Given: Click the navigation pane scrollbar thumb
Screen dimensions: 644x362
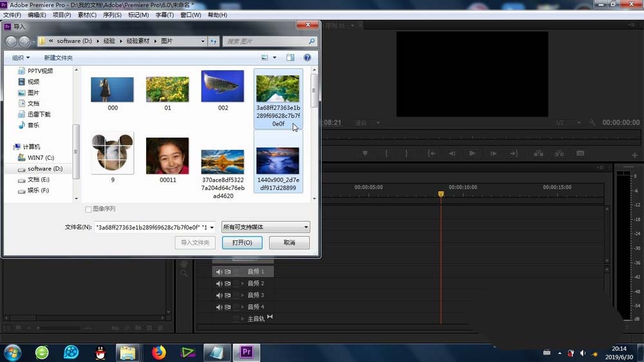Looking at the screenshot, I should (x=76, y=151).
